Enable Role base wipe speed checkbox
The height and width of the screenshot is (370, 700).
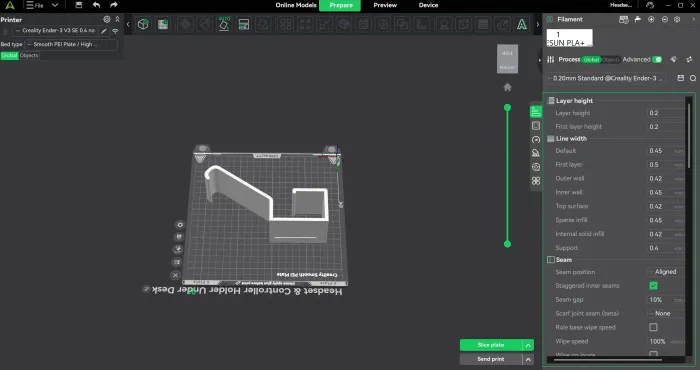[x=654, y=327]
